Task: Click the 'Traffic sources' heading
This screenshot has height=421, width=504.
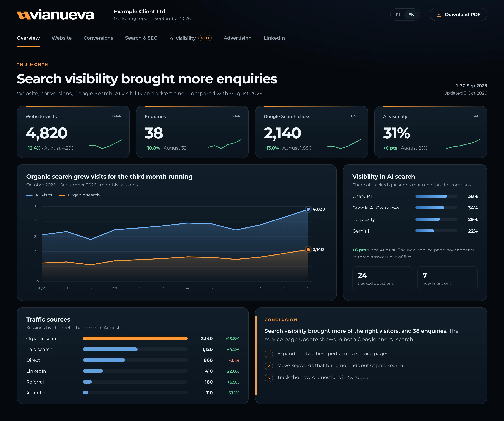Action: (x=48, y=319)
